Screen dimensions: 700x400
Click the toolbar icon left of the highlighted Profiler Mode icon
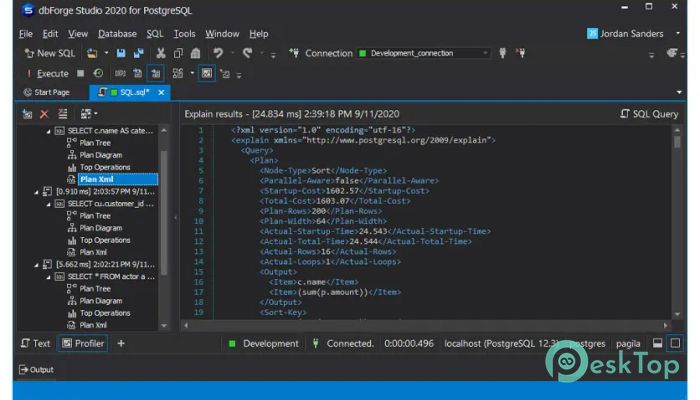tap(138, 73)
